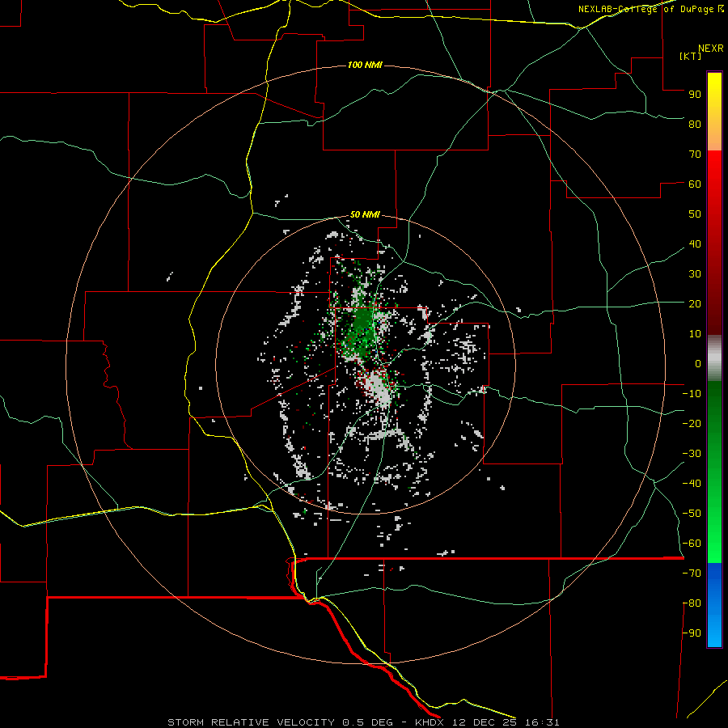Click the 0.5 DEG elevation text
Viewport: 728px width, 728px height.
point(368,722)
